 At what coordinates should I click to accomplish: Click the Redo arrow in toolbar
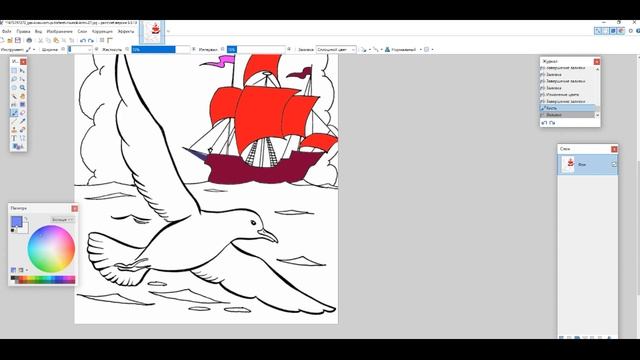pos(91,40)
